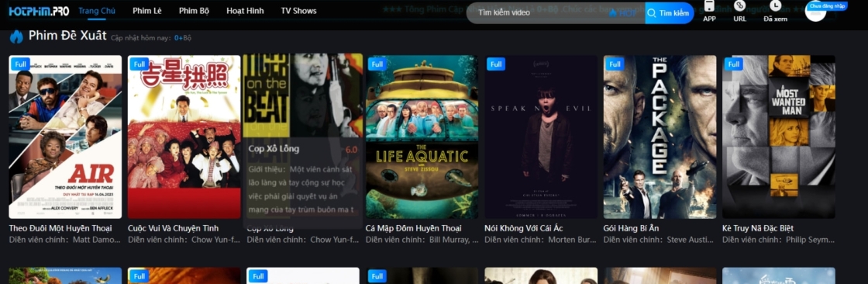868x284 pixels.
Task: Click the Diễn viên chính: Bill Murray line
Action: (x=422, y=240)
